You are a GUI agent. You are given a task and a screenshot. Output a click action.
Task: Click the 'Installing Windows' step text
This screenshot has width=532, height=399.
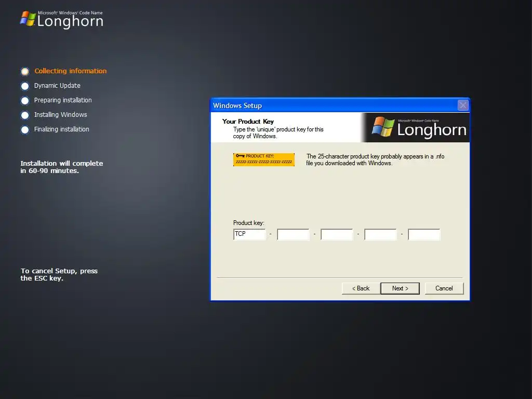(60, 115)
